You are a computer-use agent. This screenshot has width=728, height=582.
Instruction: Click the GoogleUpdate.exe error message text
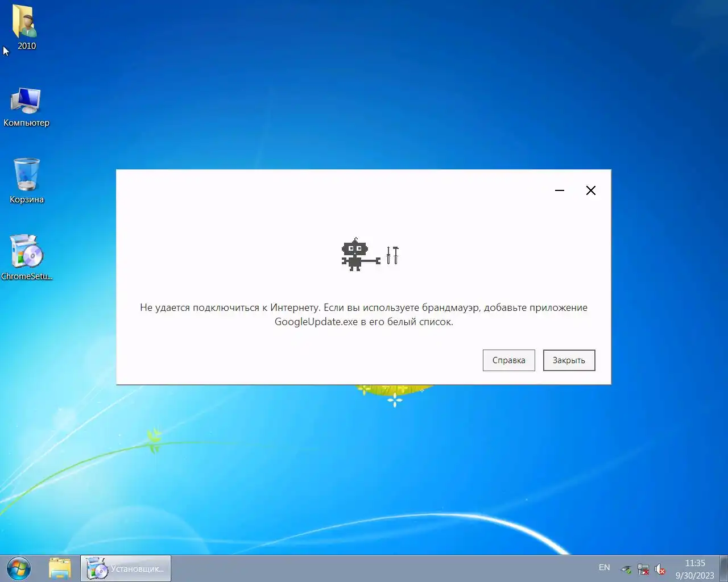click(x=363, y=314)
